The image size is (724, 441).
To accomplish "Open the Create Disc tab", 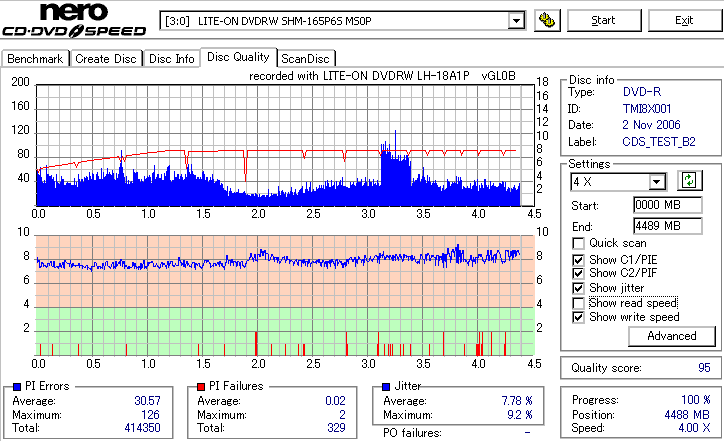I will [x=106, y=59].
